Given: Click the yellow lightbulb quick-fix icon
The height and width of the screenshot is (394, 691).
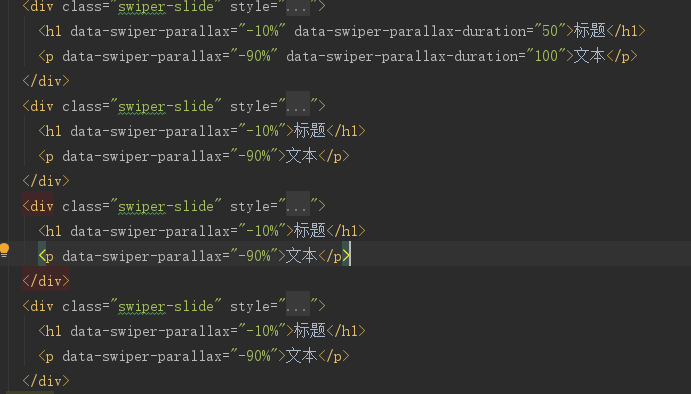Looking at the screenshot, I should pyautogui.click(x=4, y=250).
